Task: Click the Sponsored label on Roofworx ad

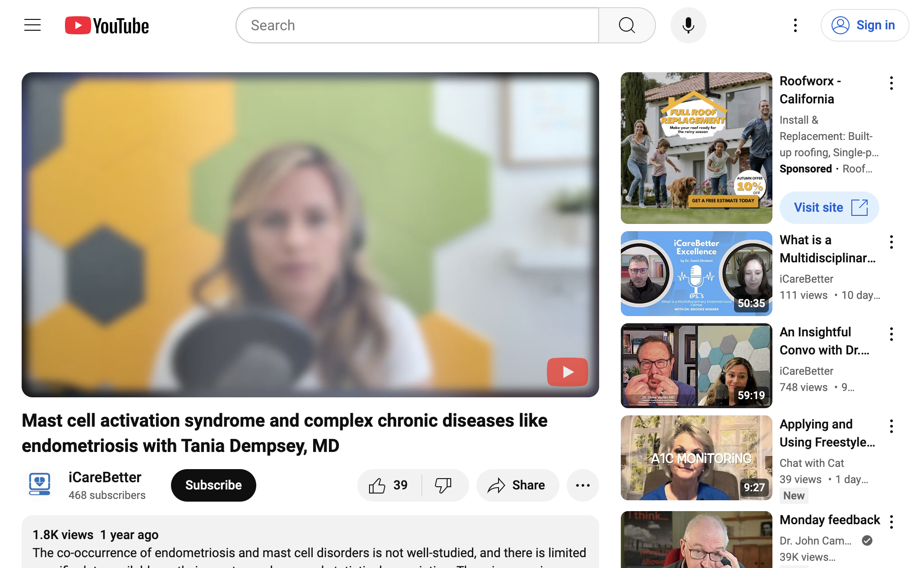Action: [x=806, y=169]
